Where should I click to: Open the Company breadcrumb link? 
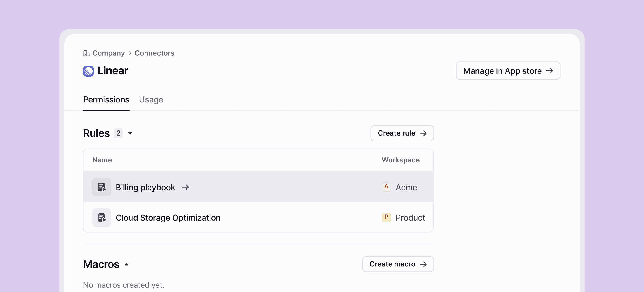coord(109,53)
